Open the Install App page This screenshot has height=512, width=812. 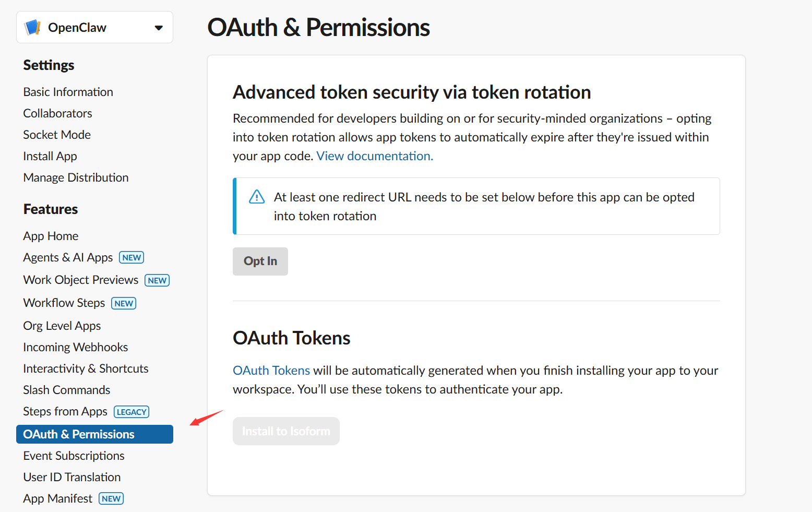click(50, 156)
